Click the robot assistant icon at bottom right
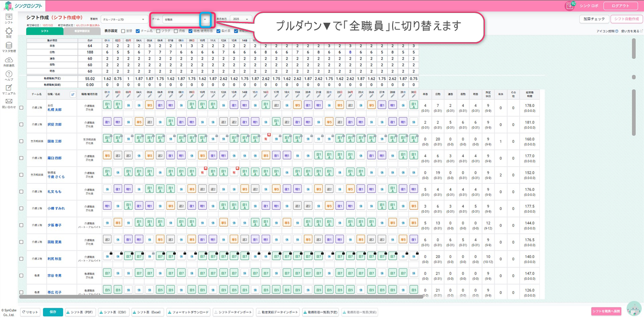Image resolution: width=644 pixels, height=318 pixels. pos(634,308)
